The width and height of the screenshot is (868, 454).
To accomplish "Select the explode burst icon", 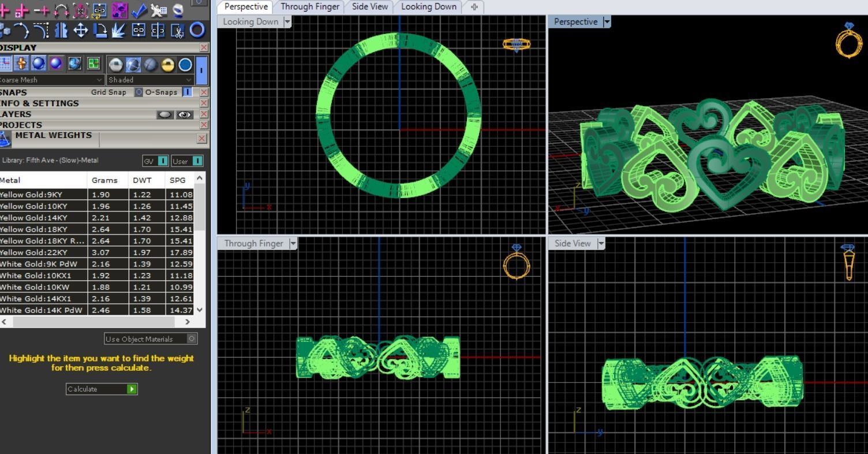I will tap(119, 30).
